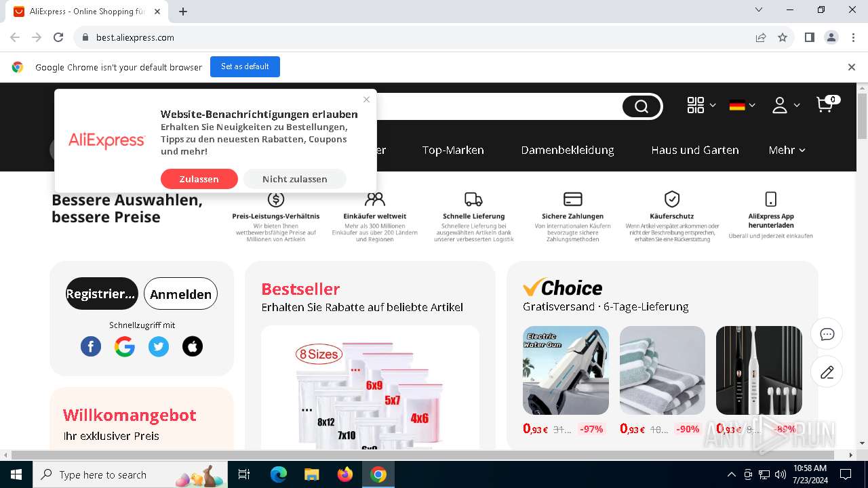Screen dimensions: 868x488
Task: Expand the account dropdown arrow
Action: tap(797, 106)
